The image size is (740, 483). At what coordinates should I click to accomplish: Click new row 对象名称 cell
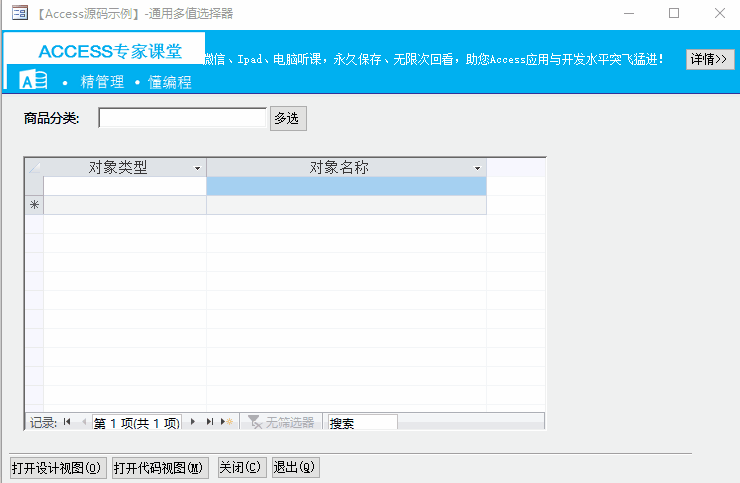(x=346, y=205)
